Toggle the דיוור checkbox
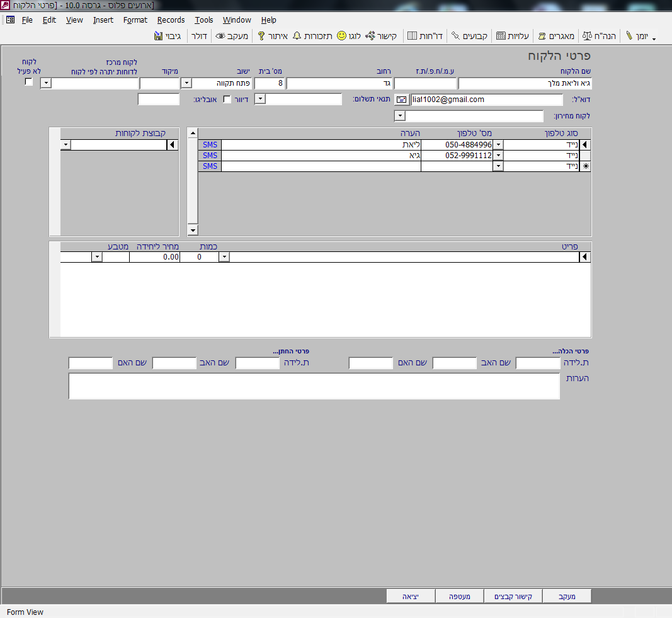 point(227,100)
